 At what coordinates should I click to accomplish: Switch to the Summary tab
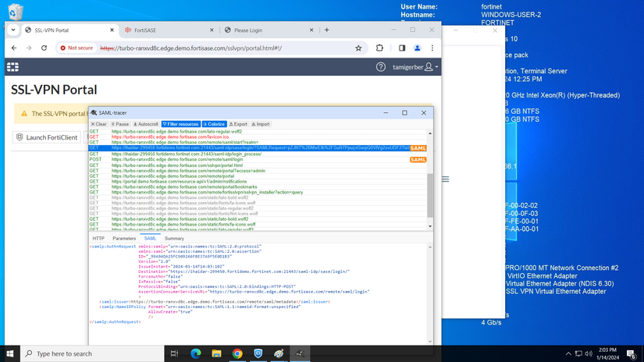(174, 239)
